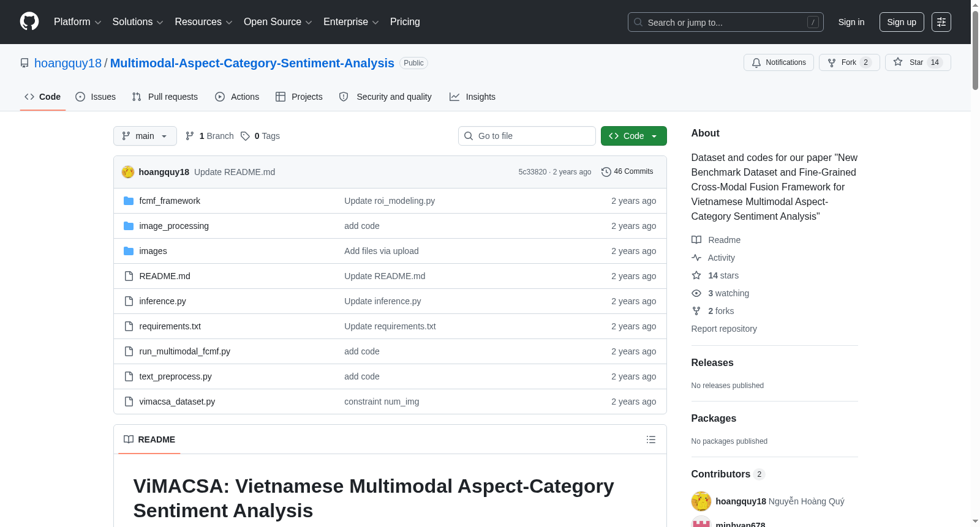This screenshot has width=980, height=527.
Task: Open the Releases section heading
Action: (712, 362)
